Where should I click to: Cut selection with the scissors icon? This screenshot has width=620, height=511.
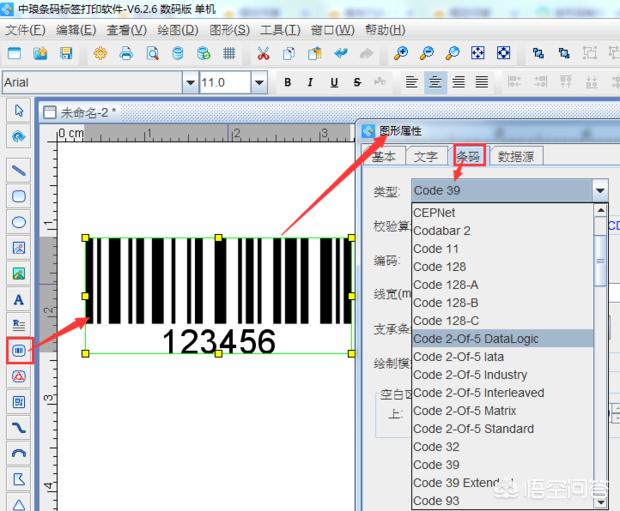263,53
